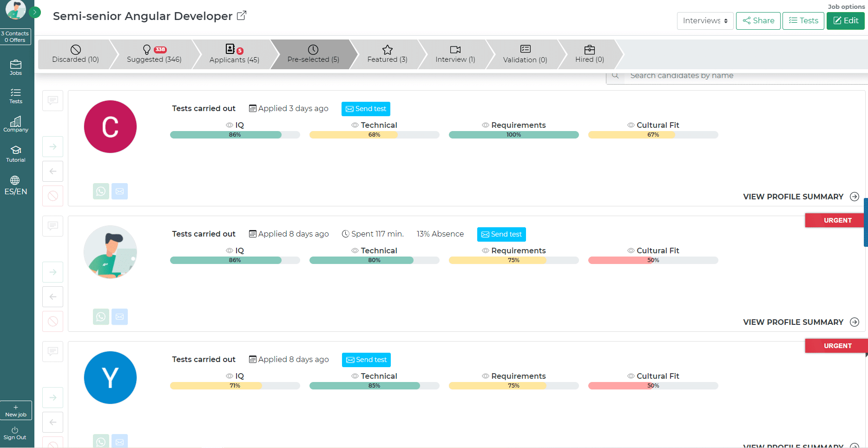View profile summary of candidate C
The width and height of the screenshot is (868, 448).
[x=801, y=197]
